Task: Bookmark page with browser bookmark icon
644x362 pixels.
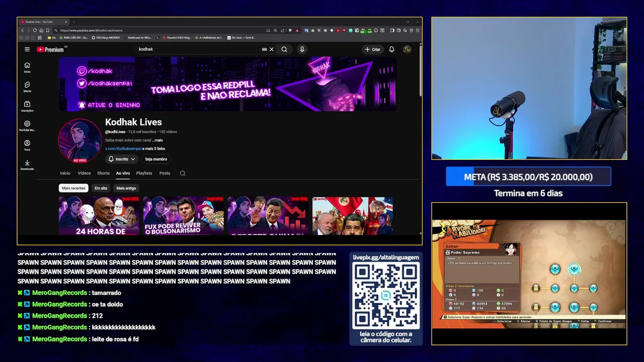Action: [48, 30]
